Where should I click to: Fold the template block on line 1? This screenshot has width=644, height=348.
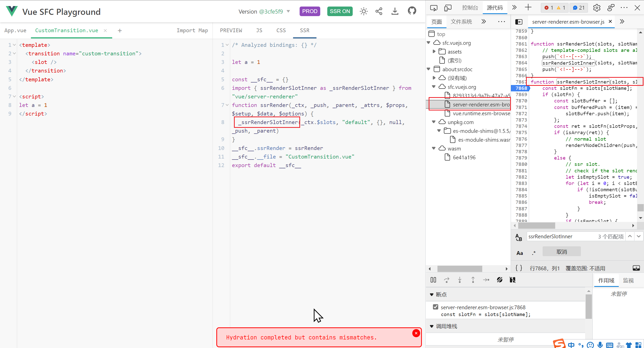[x=14, y=45]
